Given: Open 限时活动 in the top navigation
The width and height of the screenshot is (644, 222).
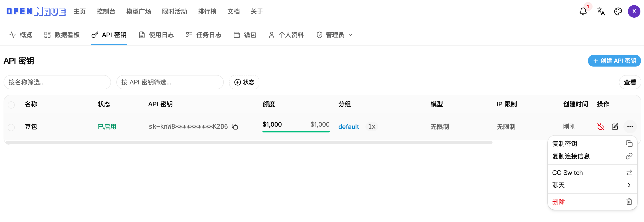Looking at the screenshot, I should (x=175, y=11).
